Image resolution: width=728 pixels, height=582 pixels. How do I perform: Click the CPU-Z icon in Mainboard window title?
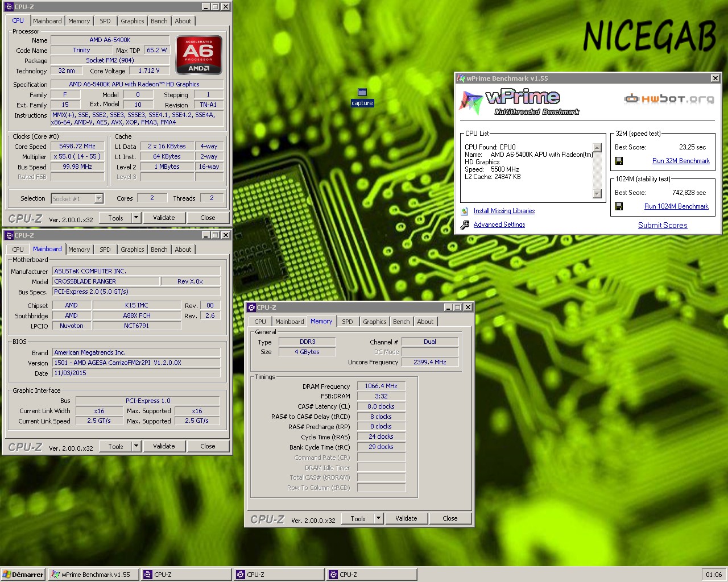pos(9,235)
